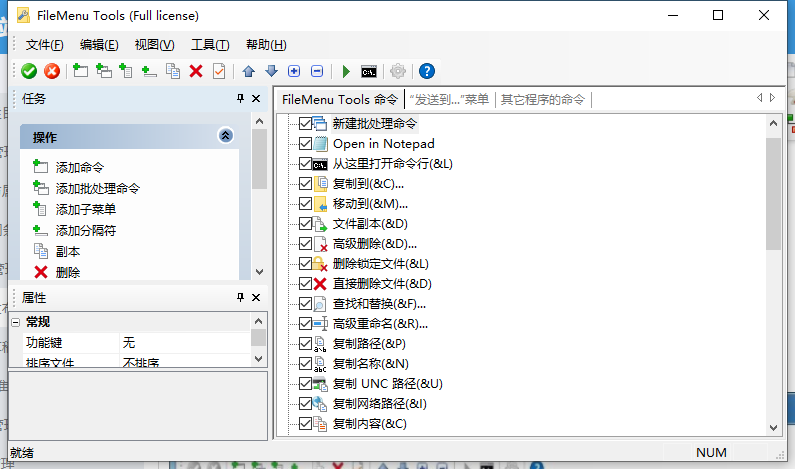Screen dimensions: 795x469
Task: Collapse the 操作 section chevron
Action: (x=226, y=135)
